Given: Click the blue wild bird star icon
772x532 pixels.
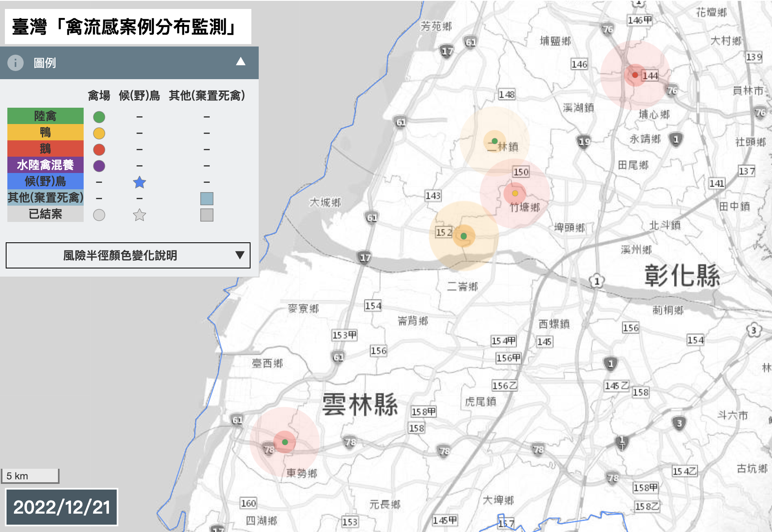Looking at the screenshot, I should [x=140, y=182].
